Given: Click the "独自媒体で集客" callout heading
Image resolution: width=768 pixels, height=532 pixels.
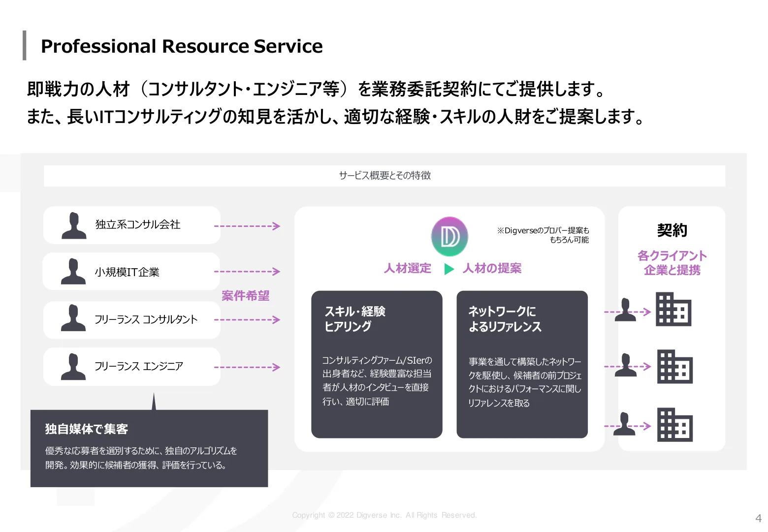Looking at the screenshot, I should point(87,429).
